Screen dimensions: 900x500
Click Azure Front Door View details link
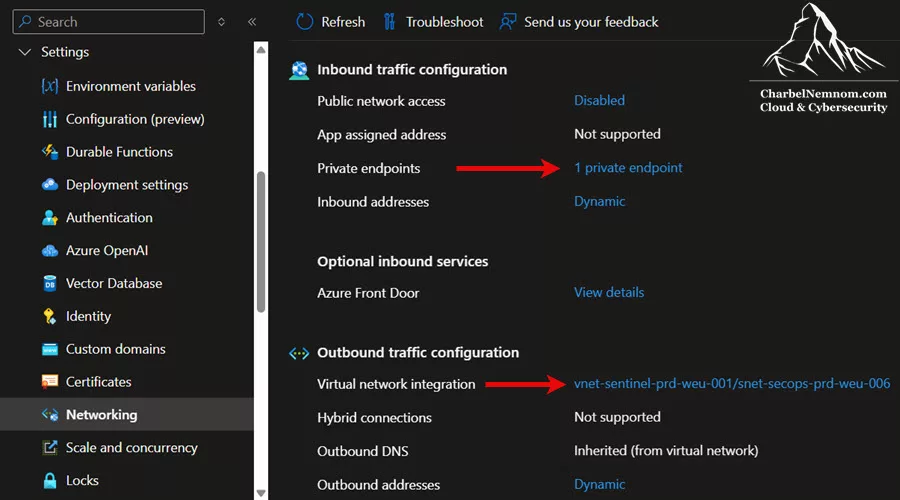click(x=608, y=292)
